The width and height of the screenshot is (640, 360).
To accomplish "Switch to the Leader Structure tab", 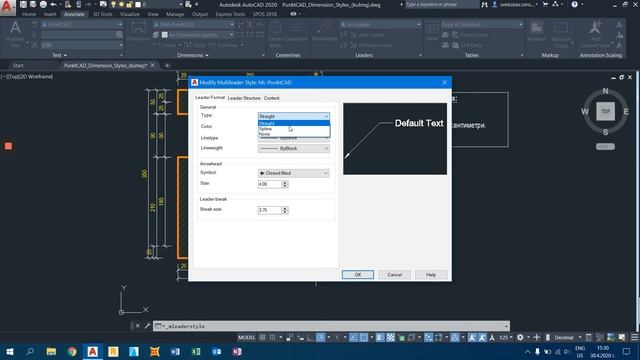I will point(244,98).
